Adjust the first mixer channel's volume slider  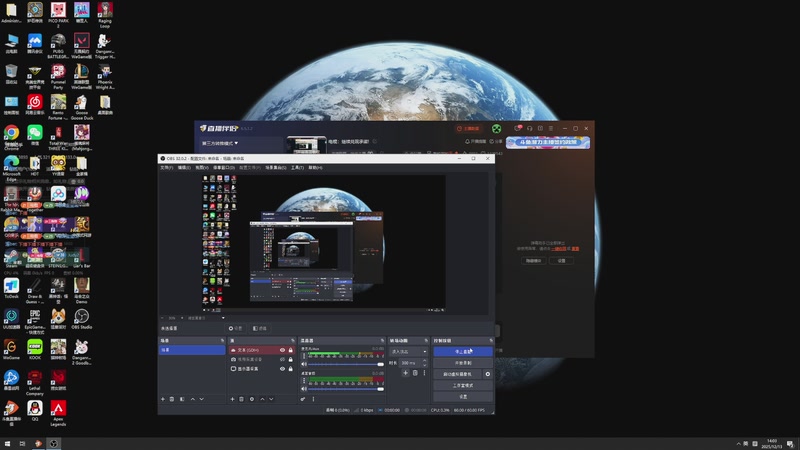point(346,364)
